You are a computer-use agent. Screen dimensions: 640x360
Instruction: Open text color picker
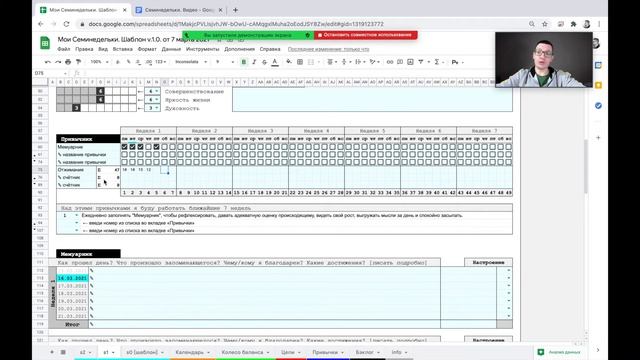point(275,62)
